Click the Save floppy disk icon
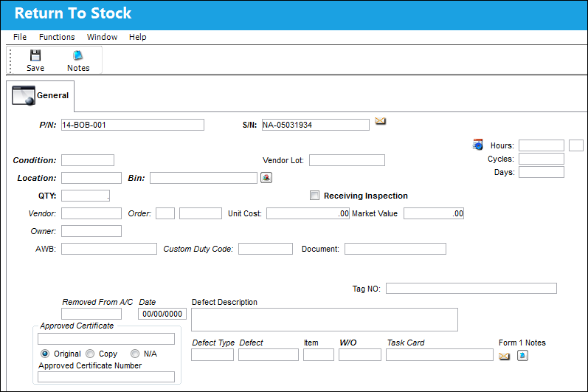 pyautogui.click(x=35, y=55)
